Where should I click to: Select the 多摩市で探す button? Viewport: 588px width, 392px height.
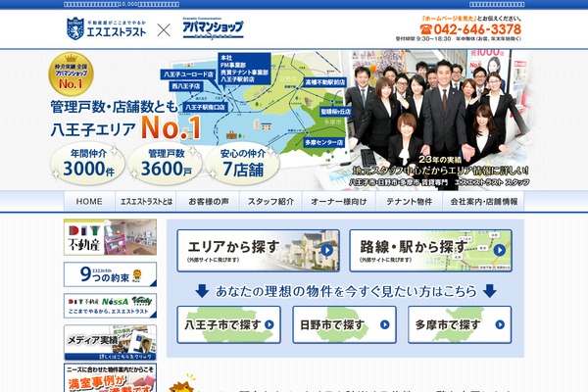coord(460,324)
